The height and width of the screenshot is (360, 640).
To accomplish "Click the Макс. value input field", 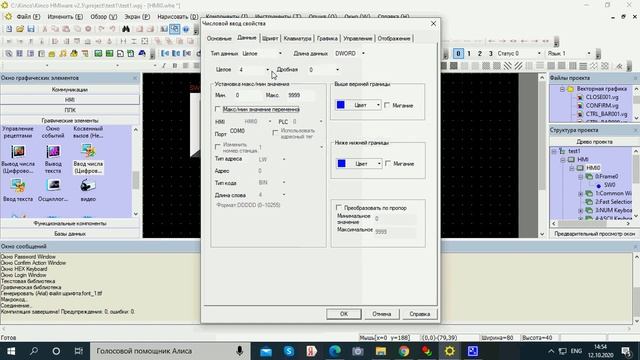I will 300,95.
